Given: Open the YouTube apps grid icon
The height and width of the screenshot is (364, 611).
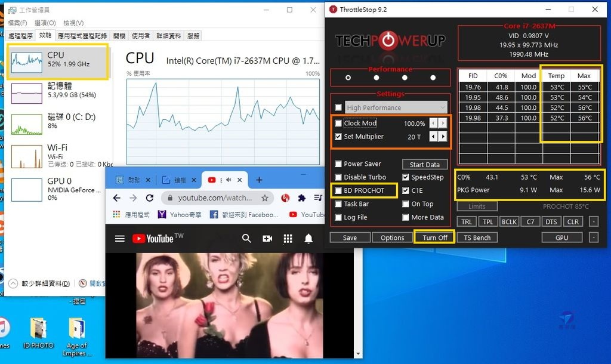Looking at the screenshot, I should pos(288,238).
